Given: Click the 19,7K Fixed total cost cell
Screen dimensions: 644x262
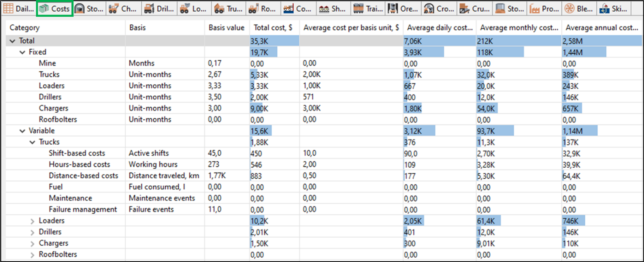Looking at the screenshot, I should point(274,52).
